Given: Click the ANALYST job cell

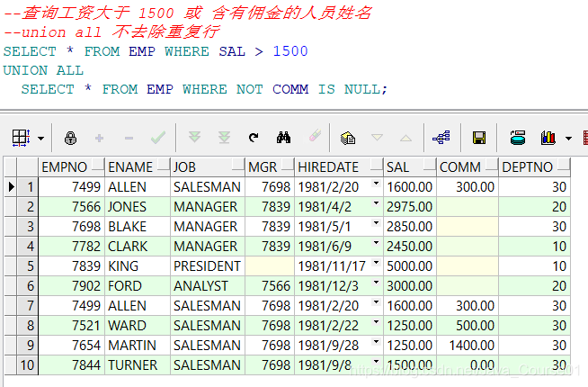Looking at the screenshot, I should click(208, 286).
